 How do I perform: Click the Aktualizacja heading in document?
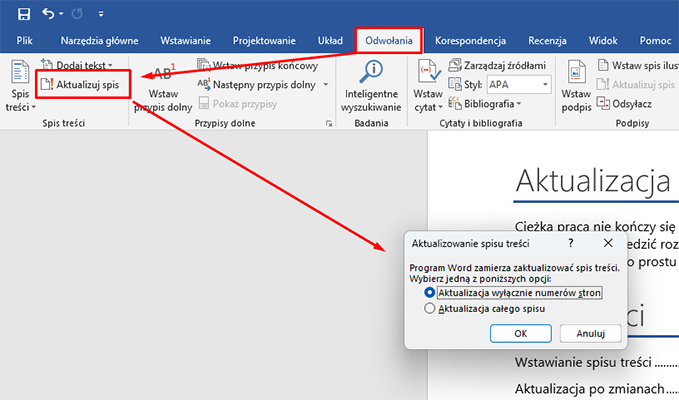[593, 181]
